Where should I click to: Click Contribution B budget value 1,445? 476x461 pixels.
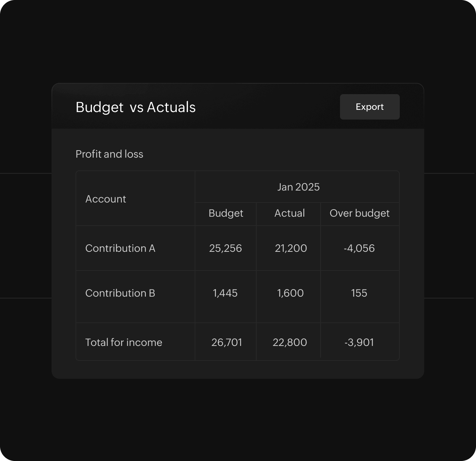(x=225, y=293)
